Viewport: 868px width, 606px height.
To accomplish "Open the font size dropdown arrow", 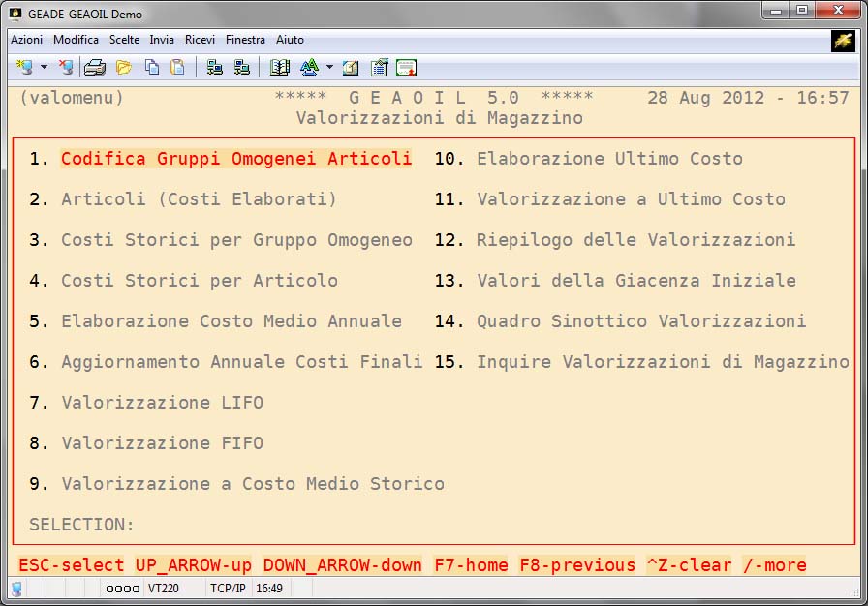I will coord(329,68).
